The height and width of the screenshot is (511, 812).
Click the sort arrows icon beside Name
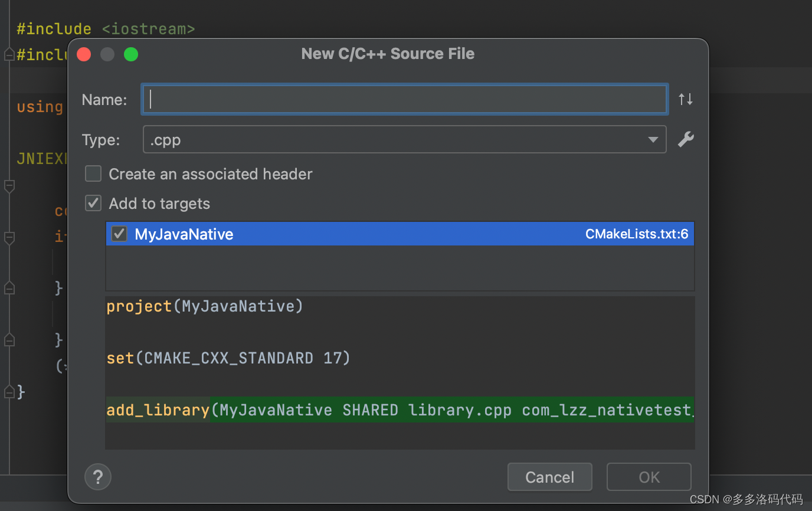(685, 99)
